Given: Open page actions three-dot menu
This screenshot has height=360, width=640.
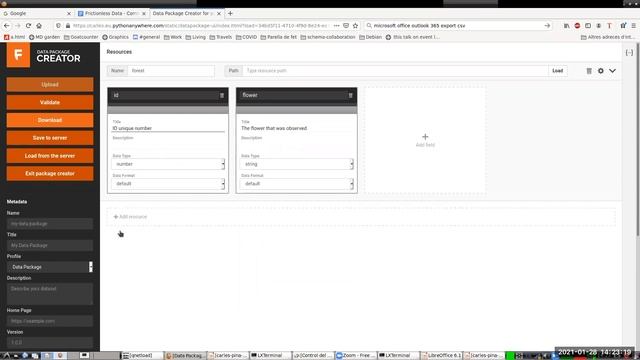Looking at the screenshot, I should pyautogui.click(x=336, y=25).
